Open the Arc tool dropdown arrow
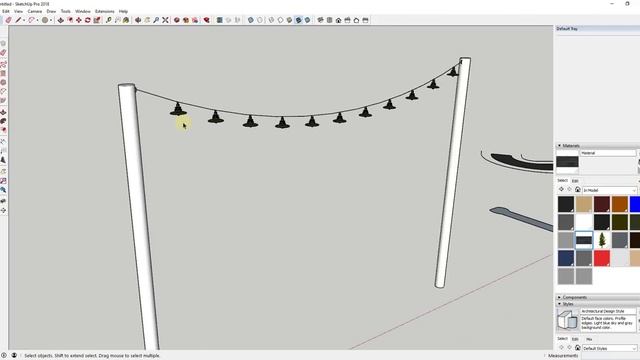The width and height of the screenshot is (640, 360). (37, 20)
